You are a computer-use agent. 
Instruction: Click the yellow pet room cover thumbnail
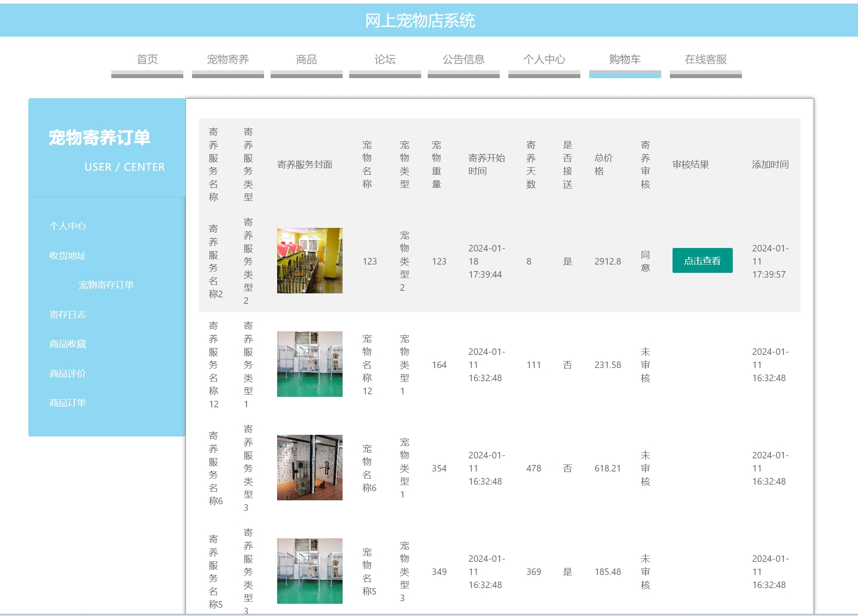pos(309,261)
